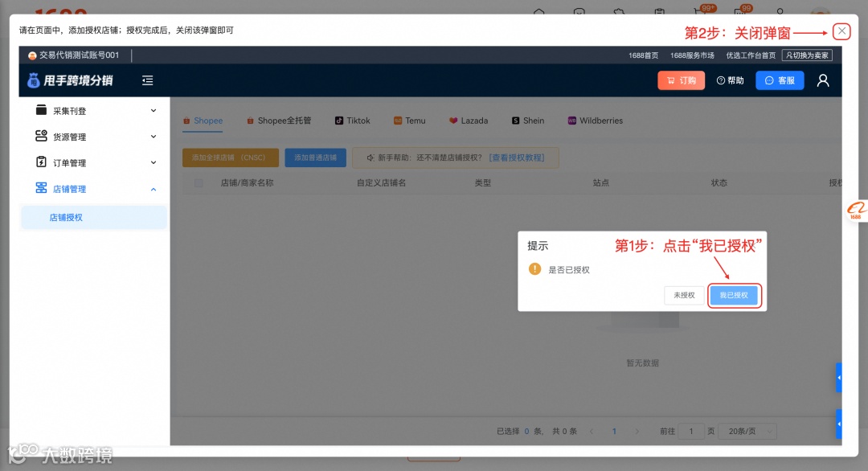Open 1688服务市场 link
Image resolution: width=868 pixels, height=471 pixels.
tap(692, 55)
